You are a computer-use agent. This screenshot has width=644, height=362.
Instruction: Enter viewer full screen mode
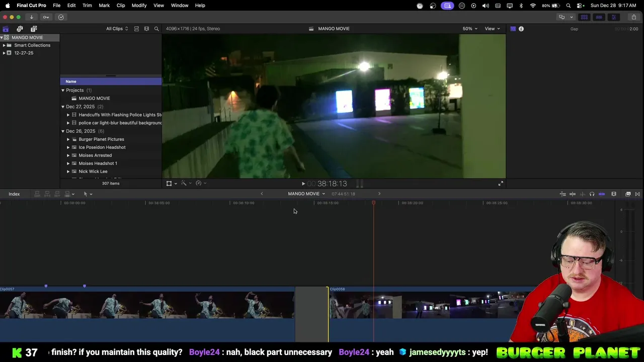coord(501,184)
